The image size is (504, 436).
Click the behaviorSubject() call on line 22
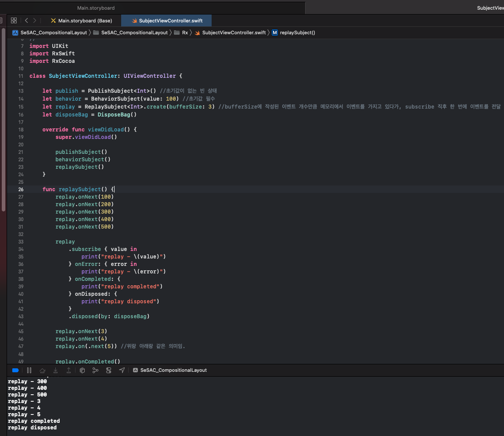pos(83,159)
